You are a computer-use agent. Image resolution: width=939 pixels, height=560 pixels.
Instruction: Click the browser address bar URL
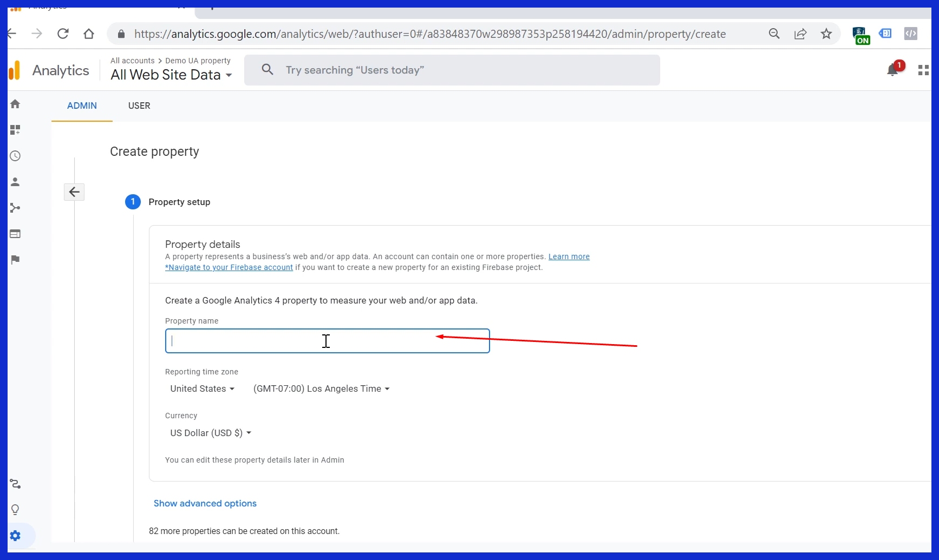click(x=430, y=34)
